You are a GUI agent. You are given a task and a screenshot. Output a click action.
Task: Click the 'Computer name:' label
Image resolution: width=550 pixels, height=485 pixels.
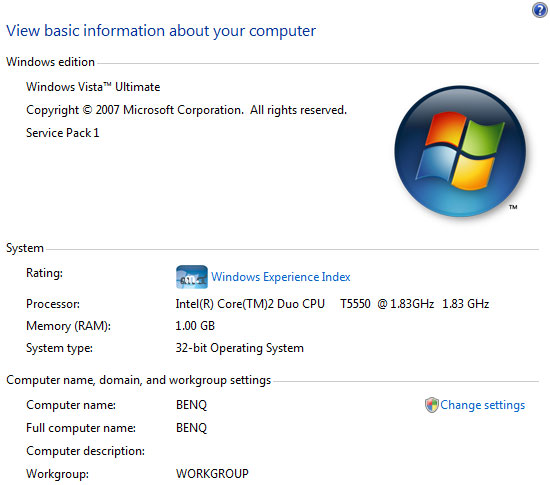point(71,405)
